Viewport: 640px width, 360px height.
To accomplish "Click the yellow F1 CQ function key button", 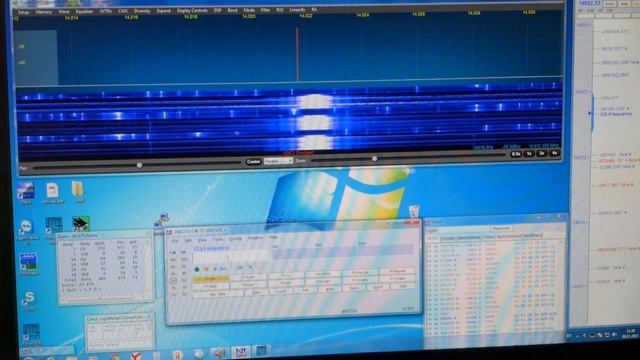I will 211,279.
